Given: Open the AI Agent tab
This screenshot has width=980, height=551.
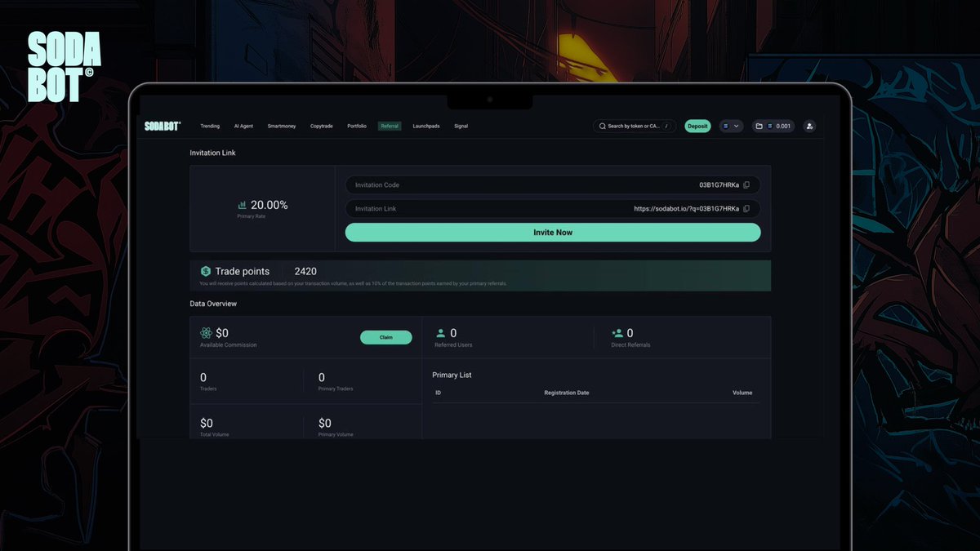Looking at the screenshot, I should (243, 127).
